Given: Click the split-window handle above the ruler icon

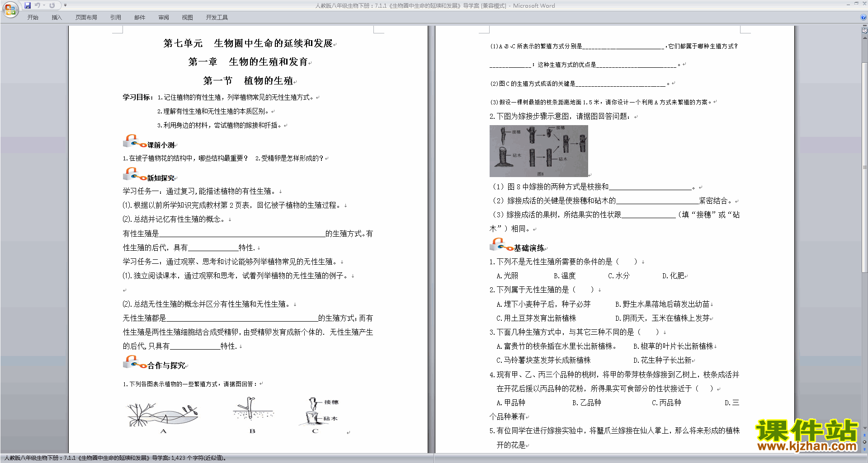Looking at the screenshot, I should tap(864, 26).
